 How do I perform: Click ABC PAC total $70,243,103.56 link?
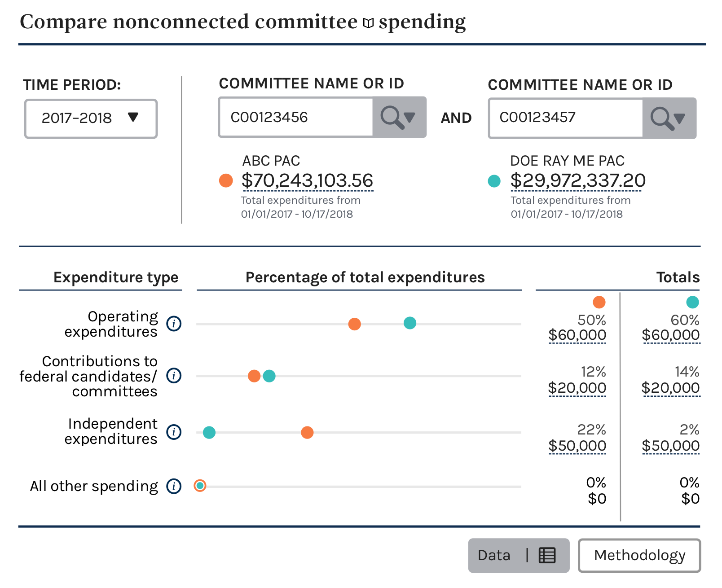307,181
